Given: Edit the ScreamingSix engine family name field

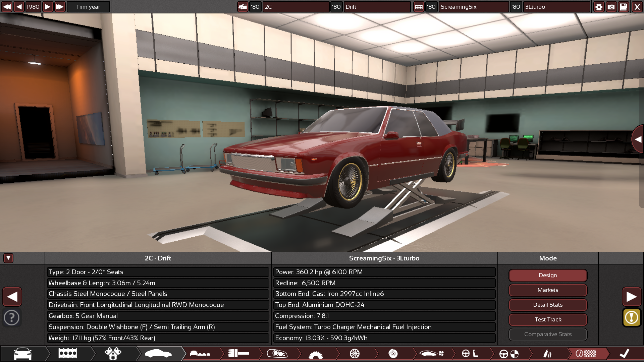Looking at the screenshot, I should pyautogui.click(x=474, y=7).
